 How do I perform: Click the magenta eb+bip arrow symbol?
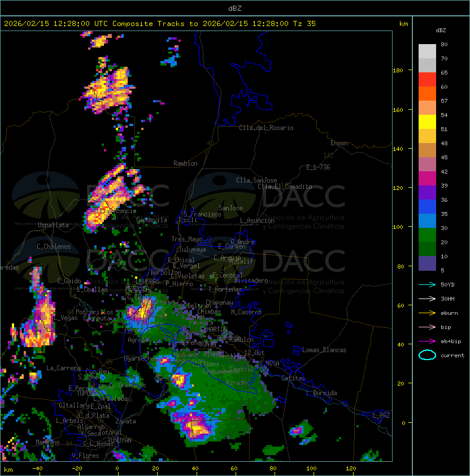[x=427, y=341]
